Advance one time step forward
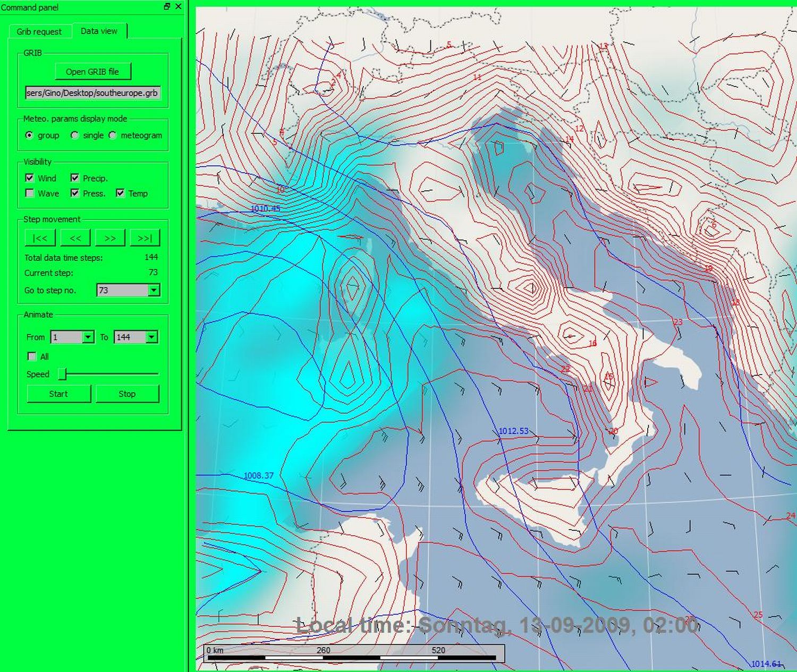The image size is (797, 672). 110,238
